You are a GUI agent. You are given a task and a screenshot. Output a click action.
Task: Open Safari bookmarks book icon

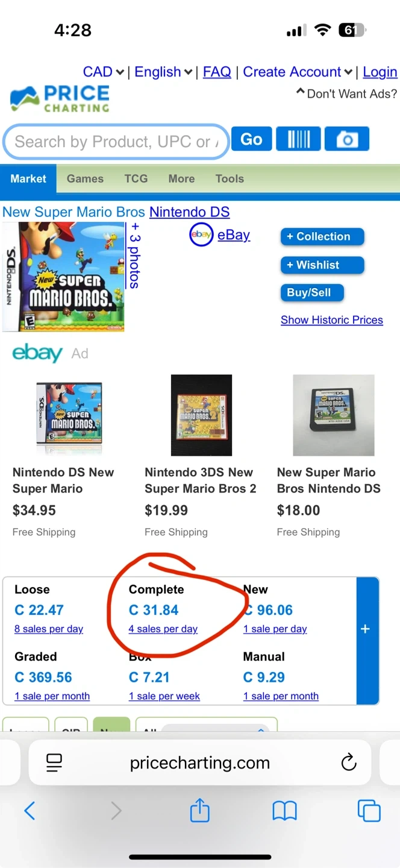pos(284,811)
